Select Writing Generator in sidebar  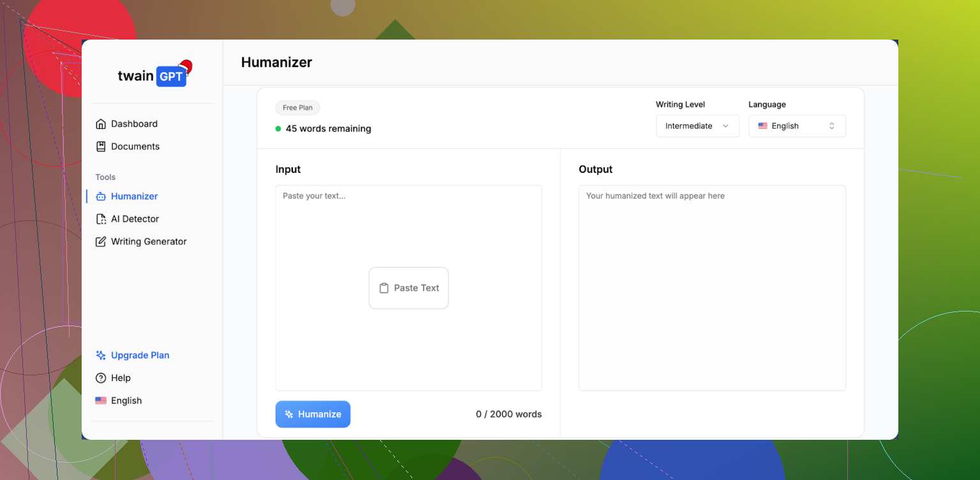pos(149,241)
